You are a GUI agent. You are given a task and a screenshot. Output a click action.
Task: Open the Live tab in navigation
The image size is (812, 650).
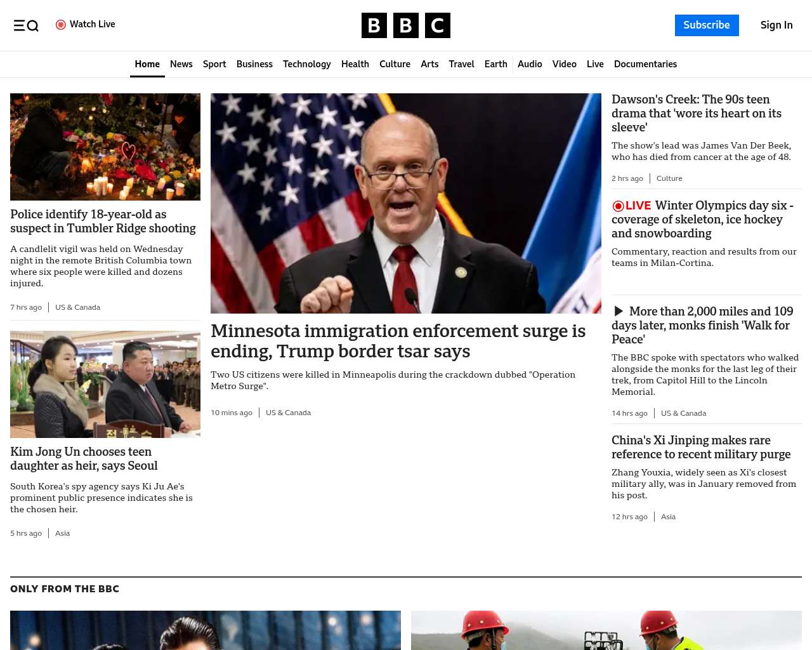(x=595, y=64)
